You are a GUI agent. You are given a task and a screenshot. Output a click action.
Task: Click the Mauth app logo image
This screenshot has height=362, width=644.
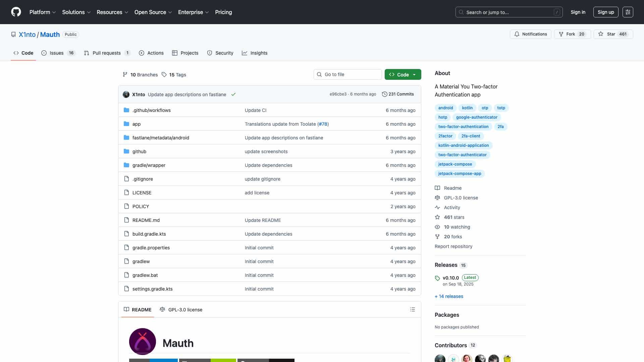click(x=143, y=342)
